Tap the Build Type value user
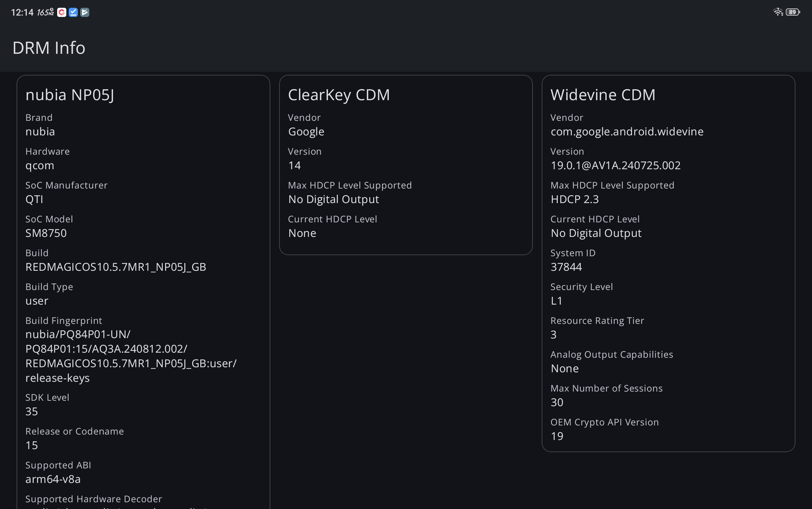 (x=37, y=301)
